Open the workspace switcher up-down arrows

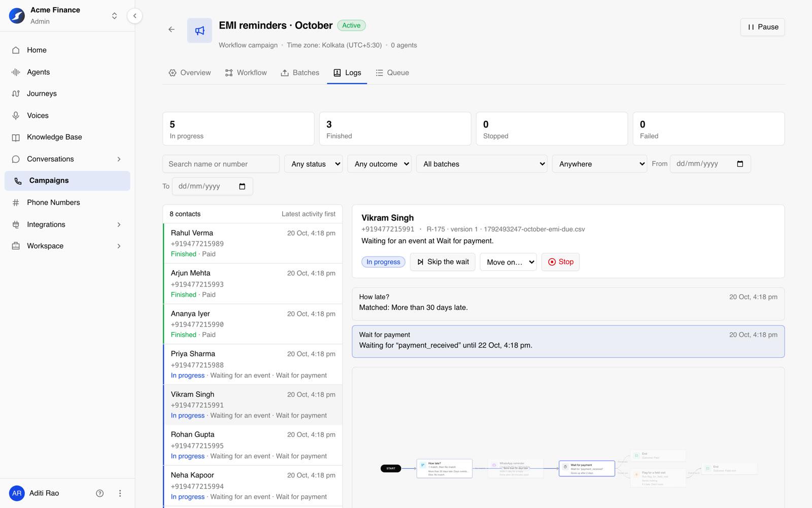[115, 16]
